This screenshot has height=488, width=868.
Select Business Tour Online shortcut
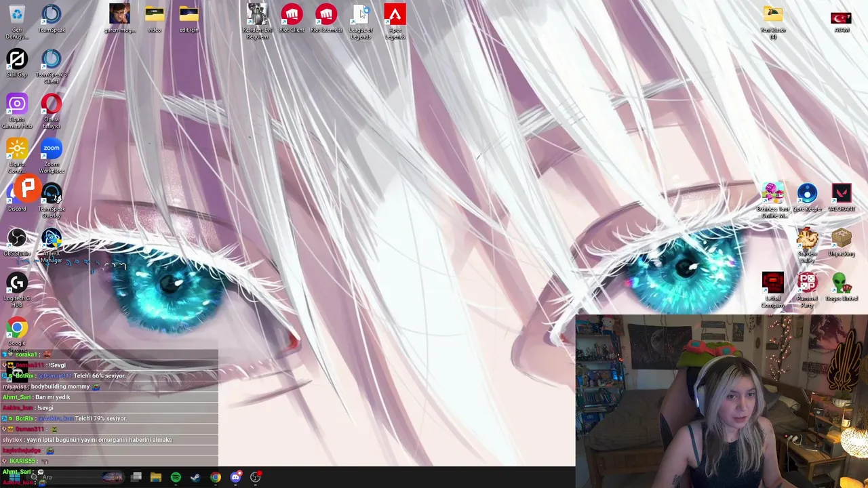[773, 201]
